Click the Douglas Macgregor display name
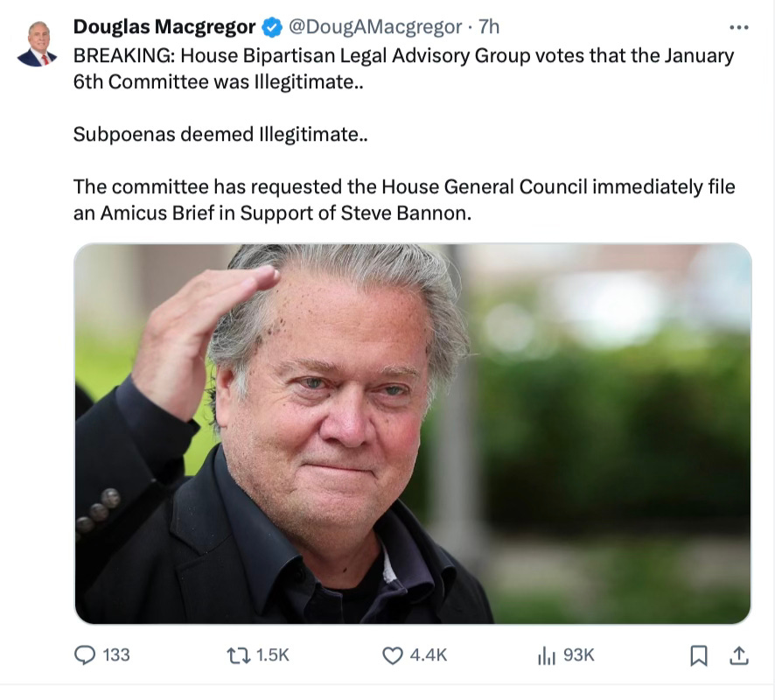775x700 pixels. [164, 27]
